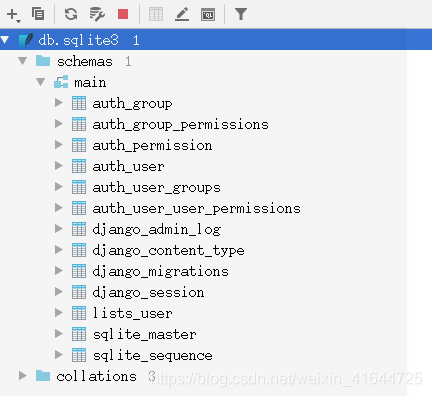Select the db.sqlite3 label
This screenshot has height=397, width=432.
tap(78, 40)
